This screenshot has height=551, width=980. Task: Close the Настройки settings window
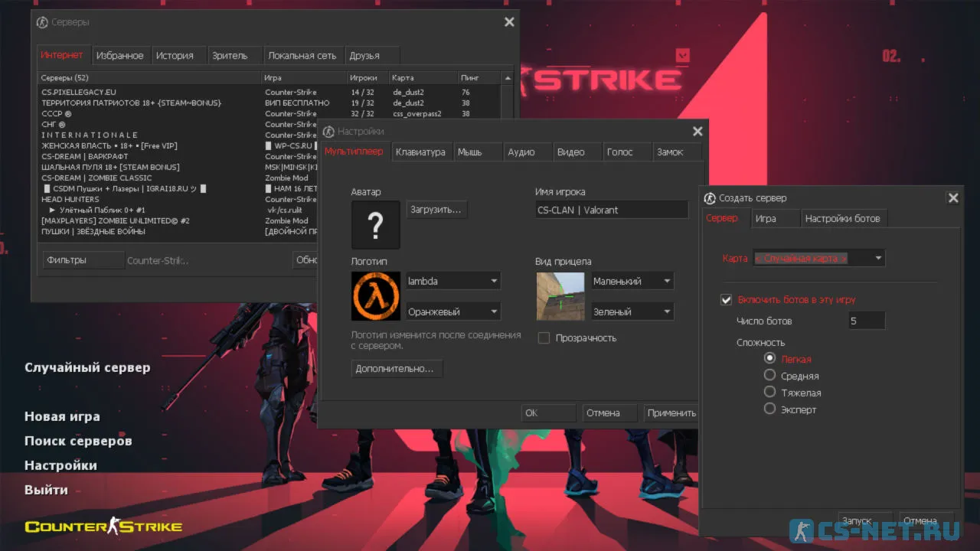697,132
